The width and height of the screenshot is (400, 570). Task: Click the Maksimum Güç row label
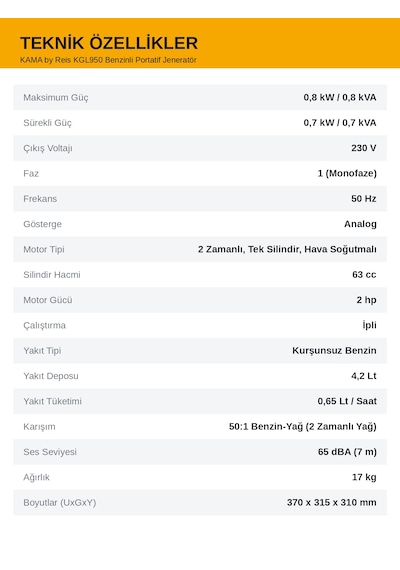(x=56, y=97)
